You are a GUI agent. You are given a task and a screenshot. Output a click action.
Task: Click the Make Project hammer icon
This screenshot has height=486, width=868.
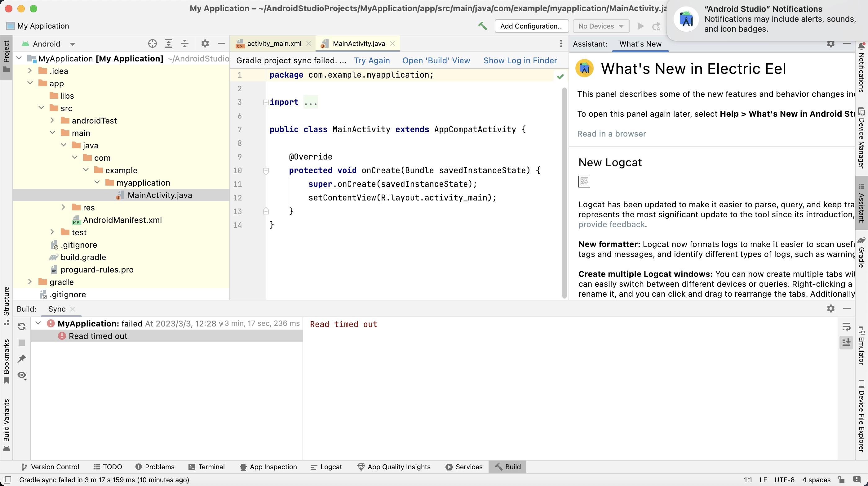click(483, 26)
